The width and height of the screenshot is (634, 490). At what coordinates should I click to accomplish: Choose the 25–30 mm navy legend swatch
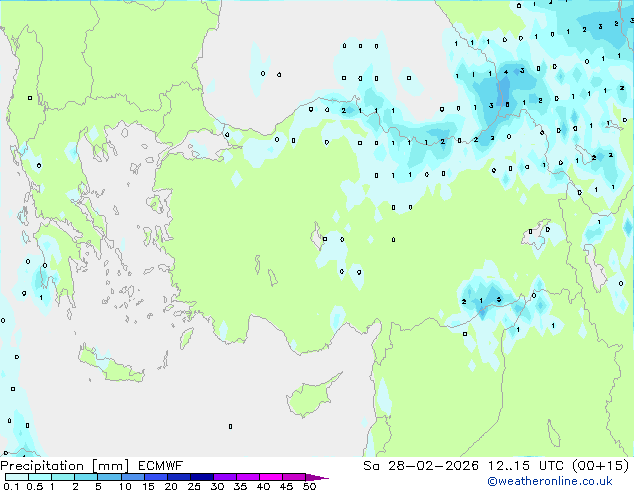201,477
